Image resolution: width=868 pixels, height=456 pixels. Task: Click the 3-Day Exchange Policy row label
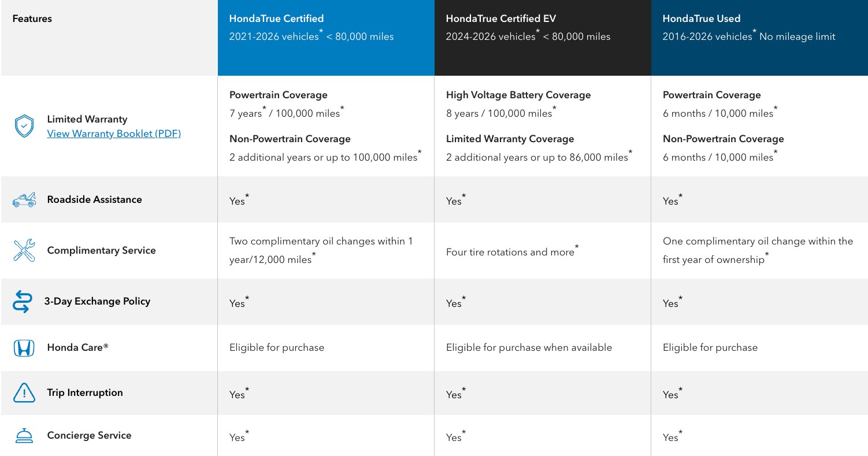click(97, 301)
